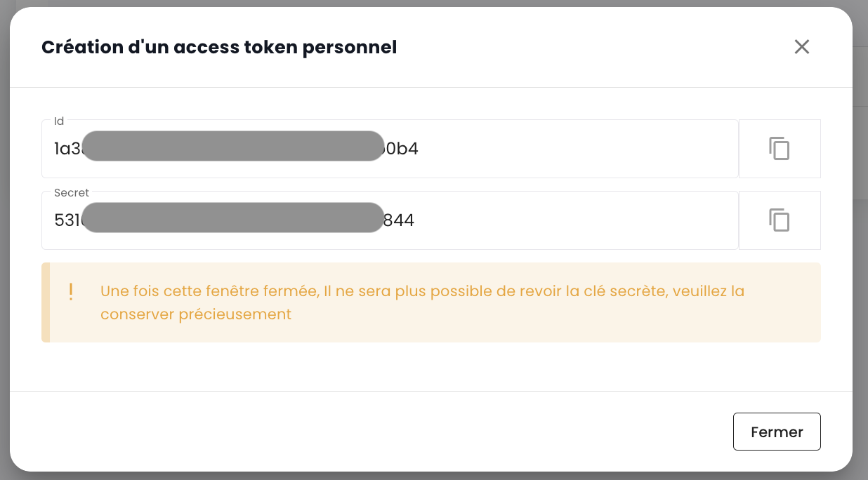Click the gray redaction bar in Secret field
This screenshot has height=480, width=868.
233,218
